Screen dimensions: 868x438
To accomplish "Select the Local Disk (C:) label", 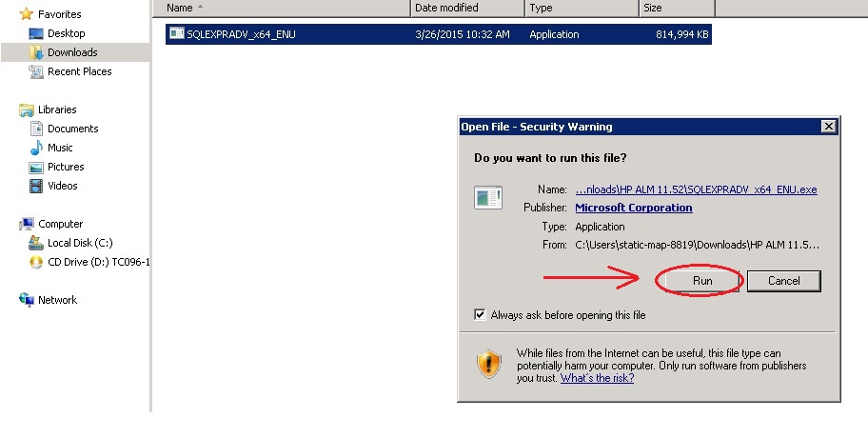I will 80,243.
